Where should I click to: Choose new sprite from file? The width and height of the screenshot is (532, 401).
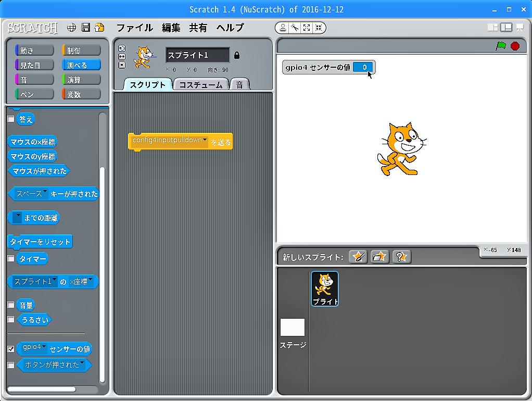click(379, 257)
